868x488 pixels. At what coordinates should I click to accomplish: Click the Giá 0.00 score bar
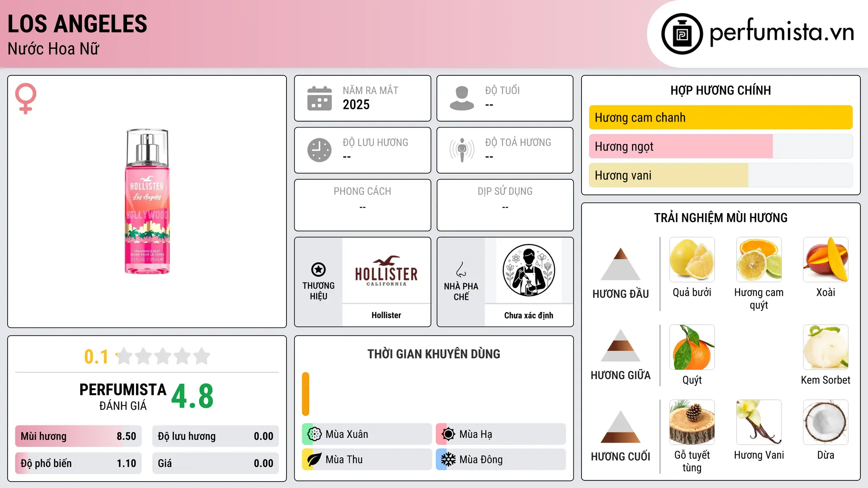tap(216, 463)
